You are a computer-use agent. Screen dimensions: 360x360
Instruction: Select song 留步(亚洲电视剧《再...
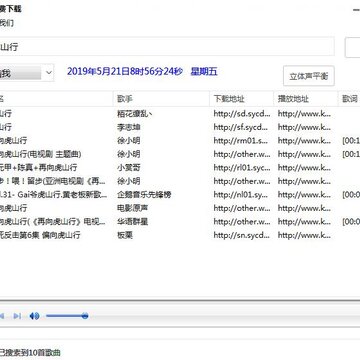click(x=53, y=181)
